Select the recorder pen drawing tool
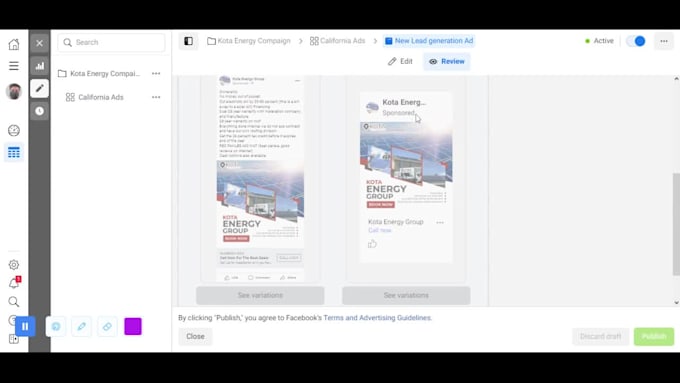The height and width of the screenshot is (383, 680). pos(82,327)
